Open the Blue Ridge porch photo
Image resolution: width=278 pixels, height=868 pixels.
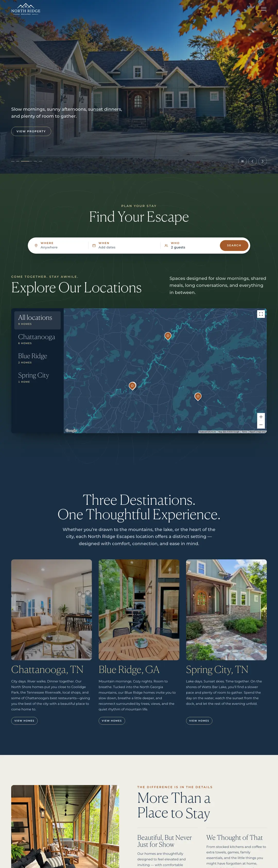[x=139, y=610]
